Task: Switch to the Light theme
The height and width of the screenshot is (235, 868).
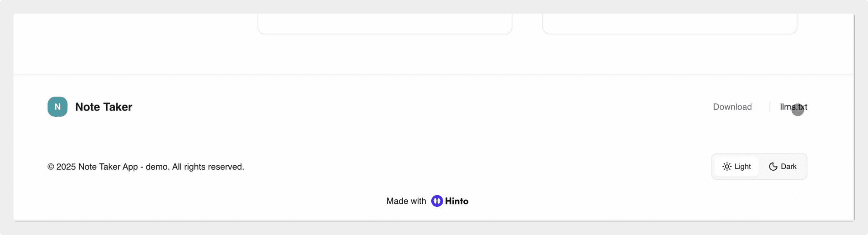Action: [736, 167]
